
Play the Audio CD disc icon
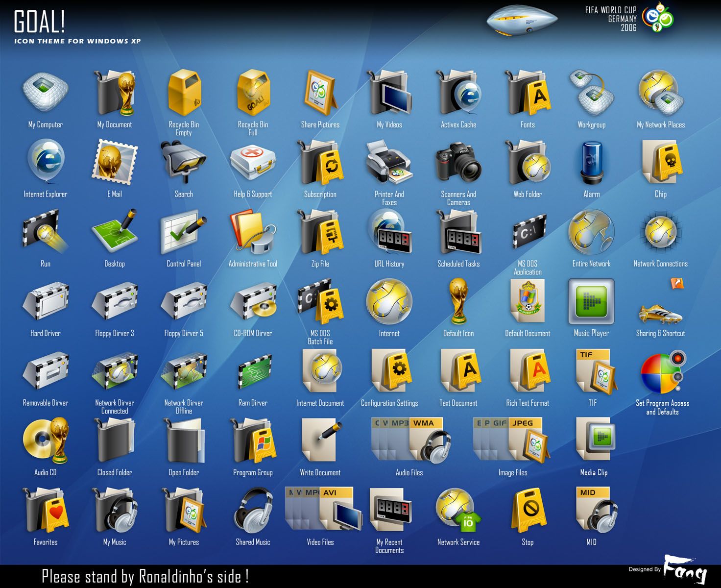tap(46, 440)
